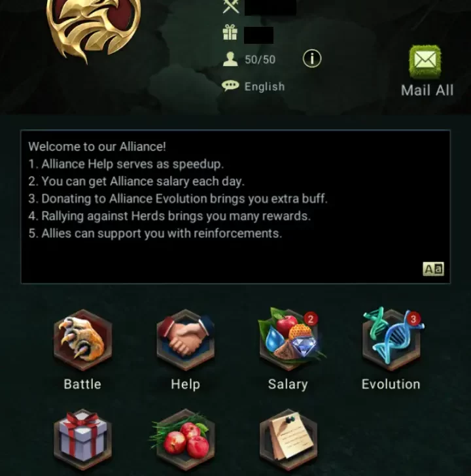Click the alliance welcome announcement box
The height and width of the screenshot is (476, 471).
click(x=235, y=207)
